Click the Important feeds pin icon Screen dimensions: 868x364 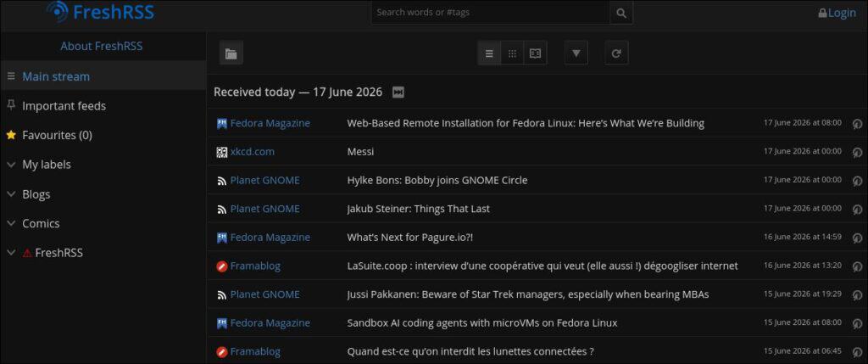pos(10,105)
